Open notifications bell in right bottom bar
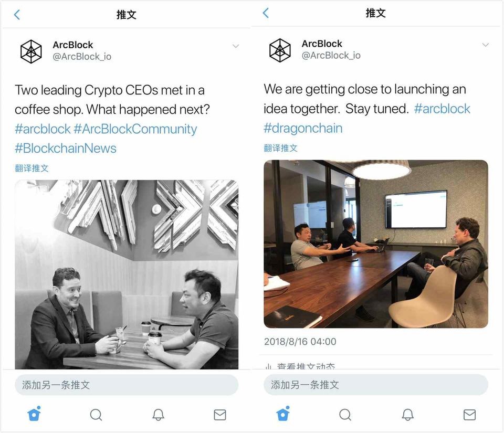Screen dimensions: 504x433 tap(407, 415)
